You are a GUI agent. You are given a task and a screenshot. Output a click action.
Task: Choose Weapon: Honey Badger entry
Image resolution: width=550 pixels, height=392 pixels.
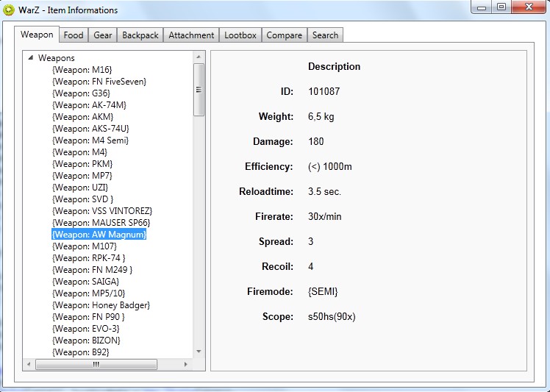[101, 305]
